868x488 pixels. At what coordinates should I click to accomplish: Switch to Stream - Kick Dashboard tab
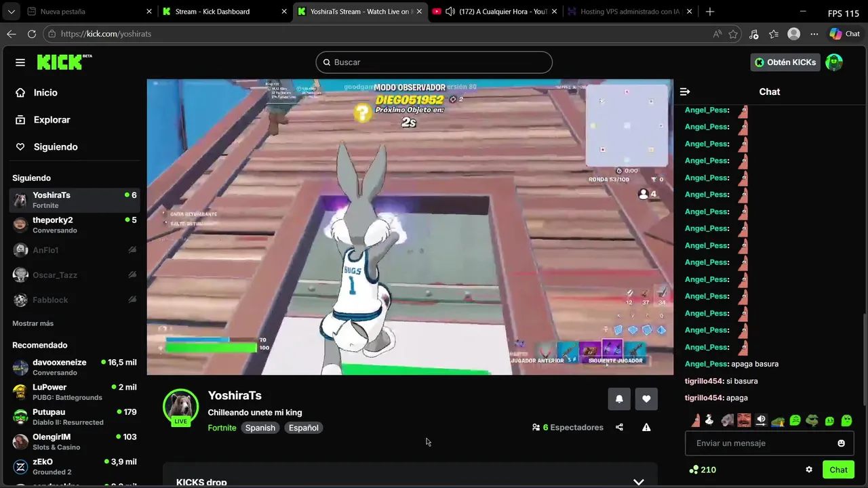coord(224,12)
